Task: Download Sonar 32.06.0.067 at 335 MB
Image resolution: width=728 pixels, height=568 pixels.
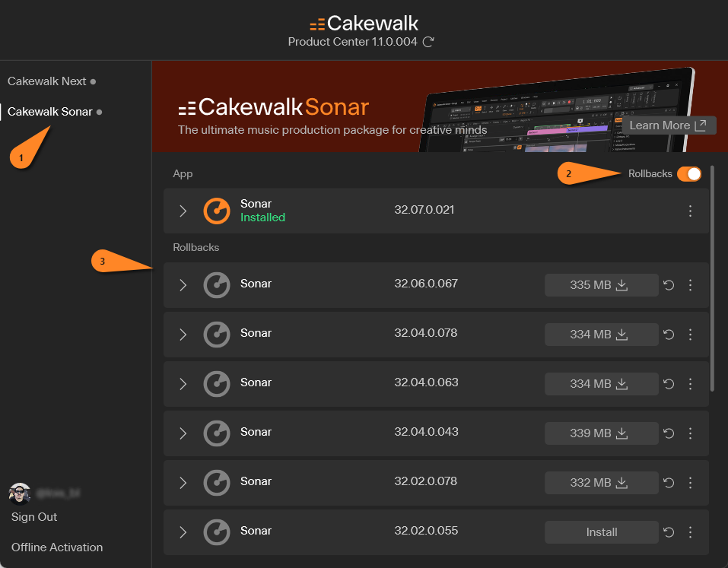Action: click(x=601, y=285)
